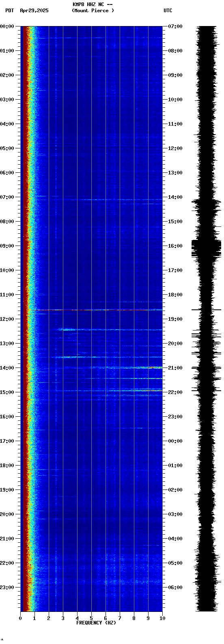Select the 1 Hz tick label

[34, 618]
